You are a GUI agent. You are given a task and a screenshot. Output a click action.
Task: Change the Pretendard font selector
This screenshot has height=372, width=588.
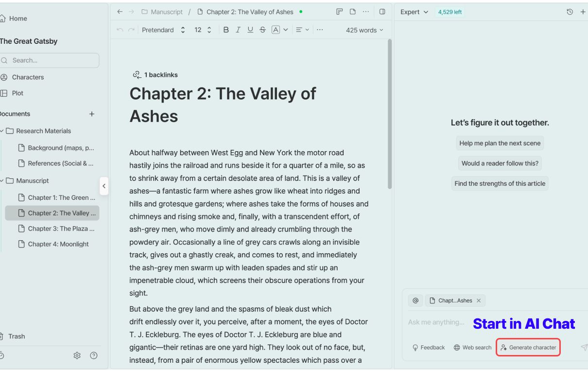164,30
